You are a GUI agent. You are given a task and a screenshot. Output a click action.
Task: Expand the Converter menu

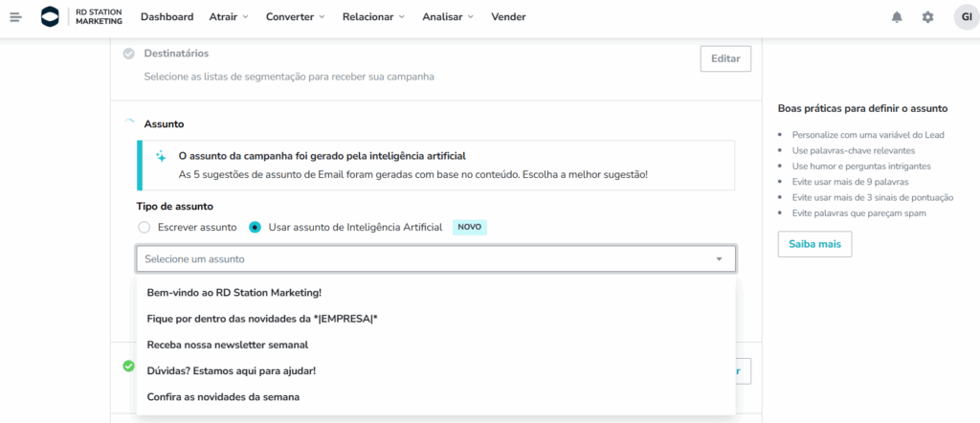[295, 17]
